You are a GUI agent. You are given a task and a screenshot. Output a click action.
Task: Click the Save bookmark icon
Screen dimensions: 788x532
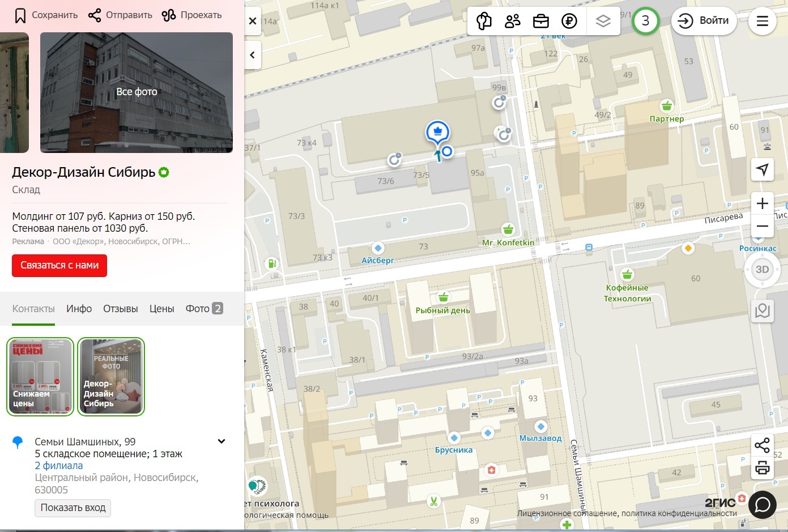[20, 15]
